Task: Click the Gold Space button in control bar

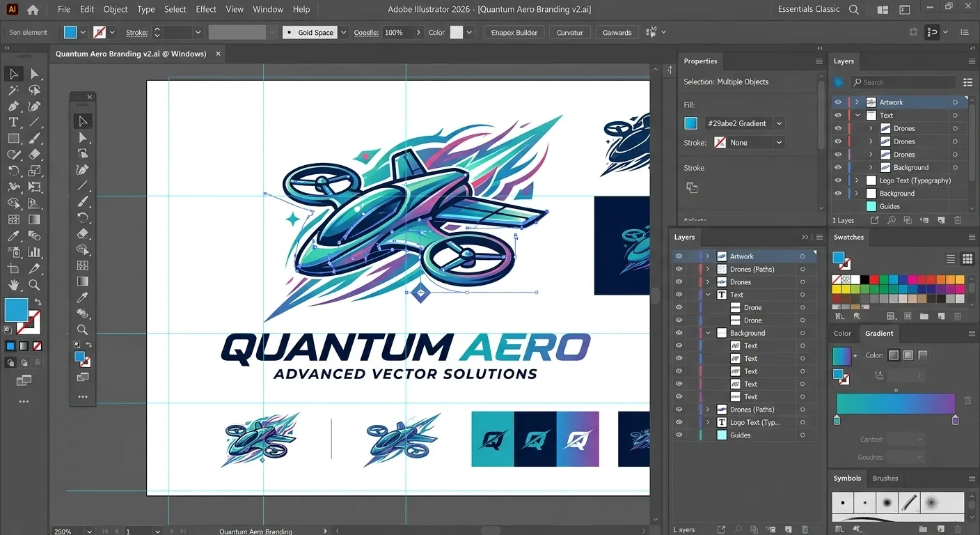Action: click(x=310, y=33)
